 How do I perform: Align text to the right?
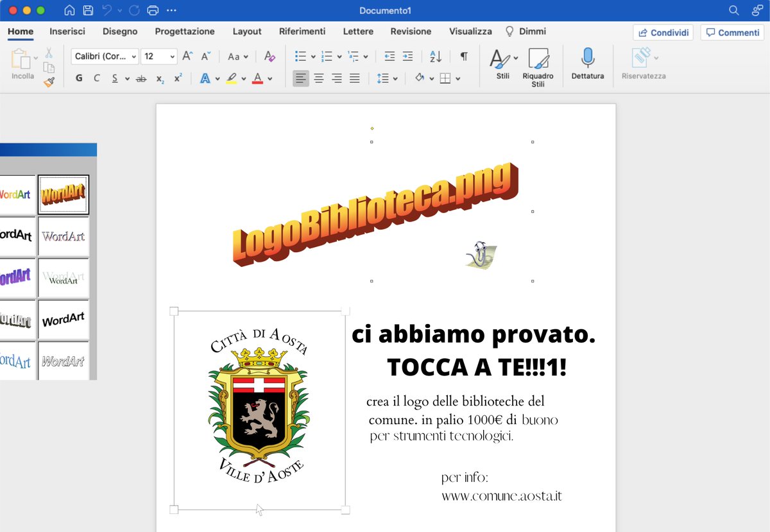click(x=337, y=78)
